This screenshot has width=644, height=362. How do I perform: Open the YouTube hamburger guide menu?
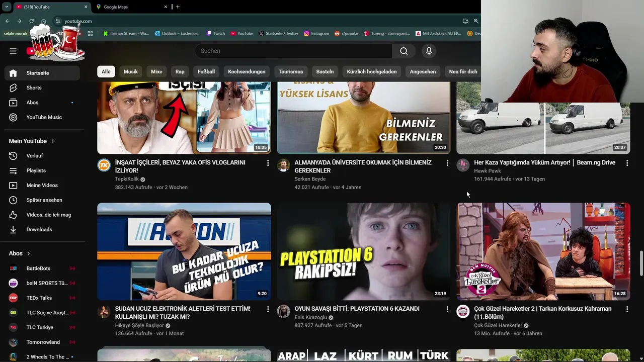click(13, 51)
